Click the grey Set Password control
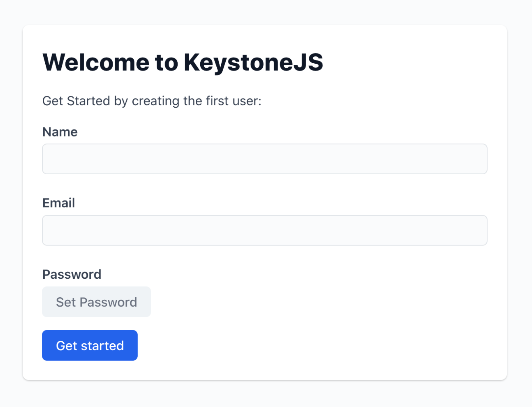The width and height of the screenshot is (532, 407). (96, 302)
